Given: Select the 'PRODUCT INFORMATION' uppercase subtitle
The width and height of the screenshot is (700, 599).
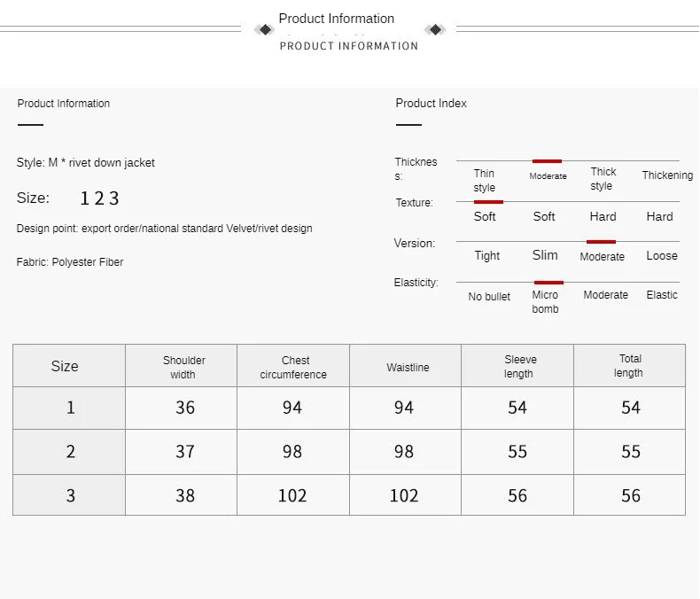Looking at the screenshot, I should pos(349,46).
